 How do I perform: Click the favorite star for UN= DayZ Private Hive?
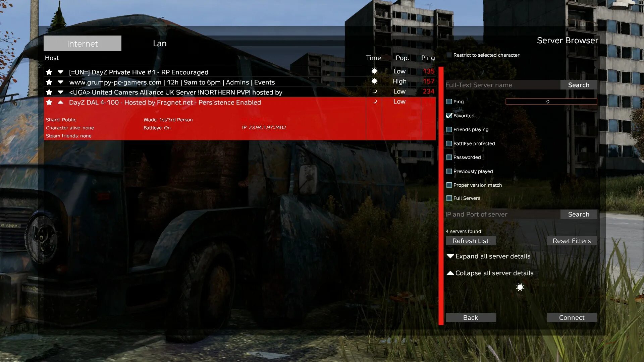click(x=49, y=72)
